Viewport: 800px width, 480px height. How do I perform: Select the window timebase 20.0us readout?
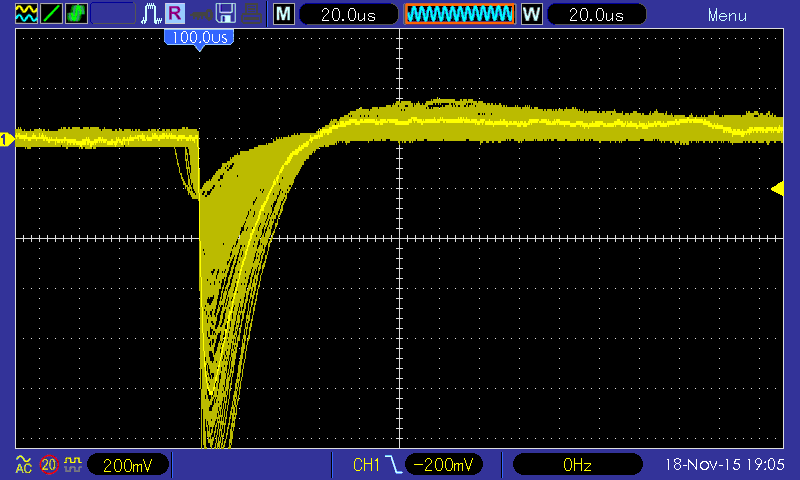(x=596, y=14)
